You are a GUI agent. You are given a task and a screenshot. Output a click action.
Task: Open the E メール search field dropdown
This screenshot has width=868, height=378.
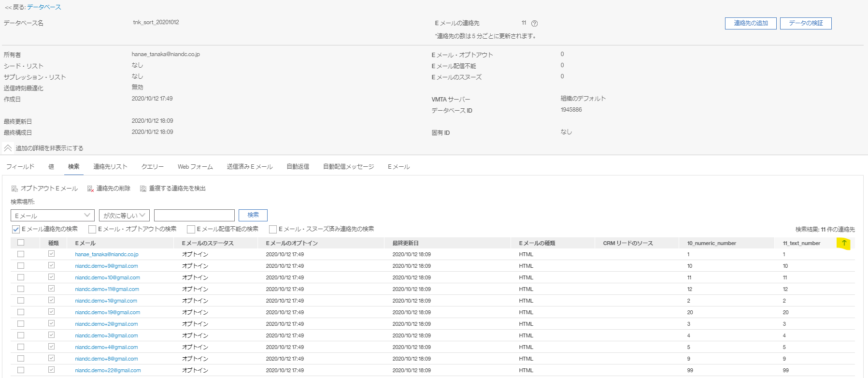pyautogui.click(x=52, y=215)
